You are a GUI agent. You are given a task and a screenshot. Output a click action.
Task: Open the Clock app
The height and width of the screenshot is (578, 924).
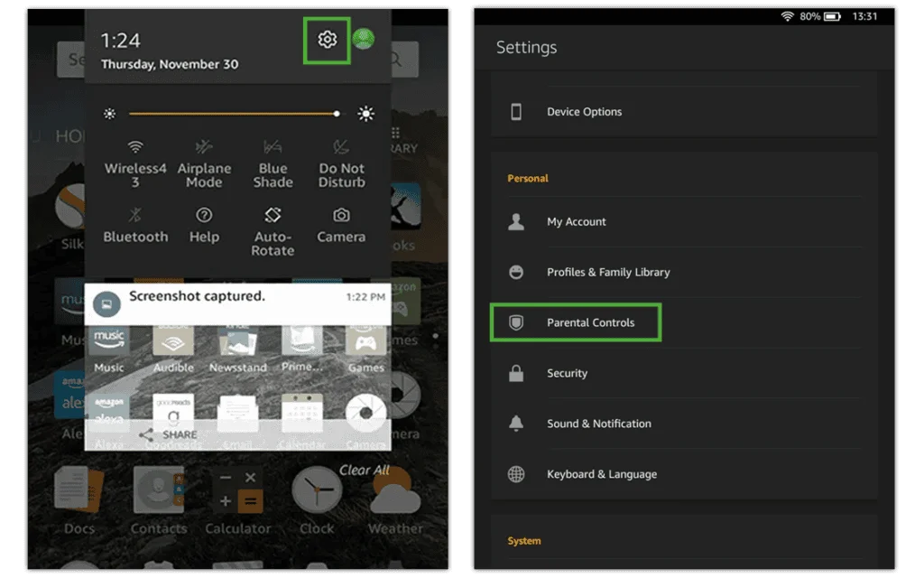(x=317, y=500)
